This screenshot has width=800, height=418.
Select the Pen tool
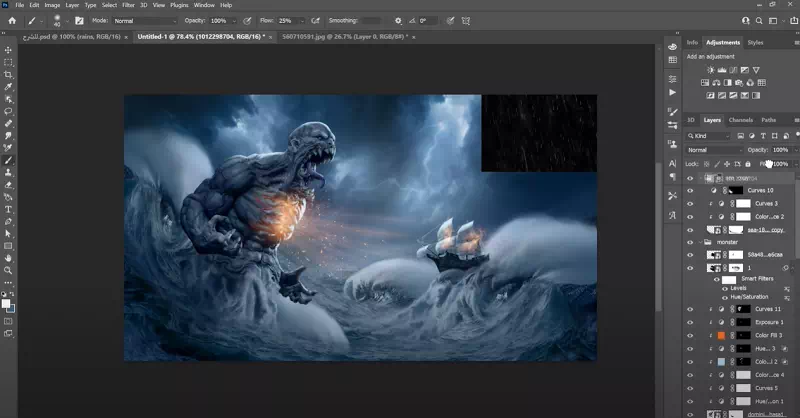[8, 222]
